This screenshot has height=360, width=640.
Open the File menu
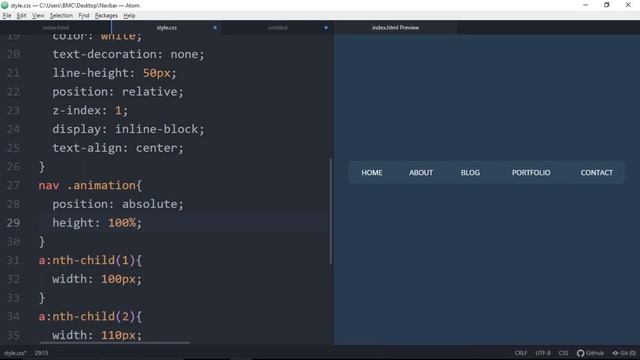tap(7, 16)
